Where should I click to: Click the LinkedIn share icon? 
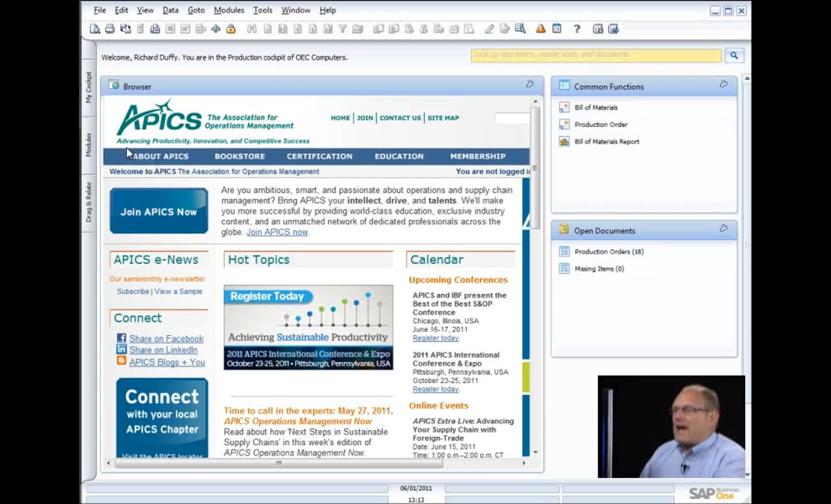click(x=121, y=349)
